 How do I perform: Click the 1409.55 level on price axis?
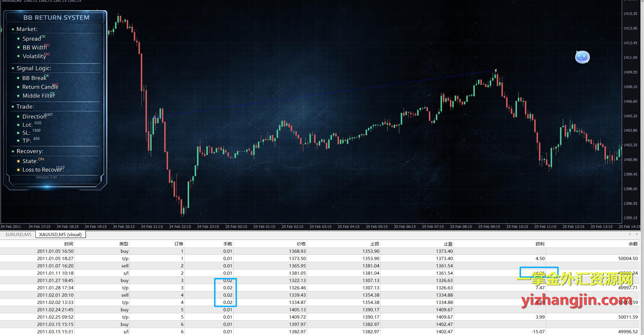[x=630, y=72]
